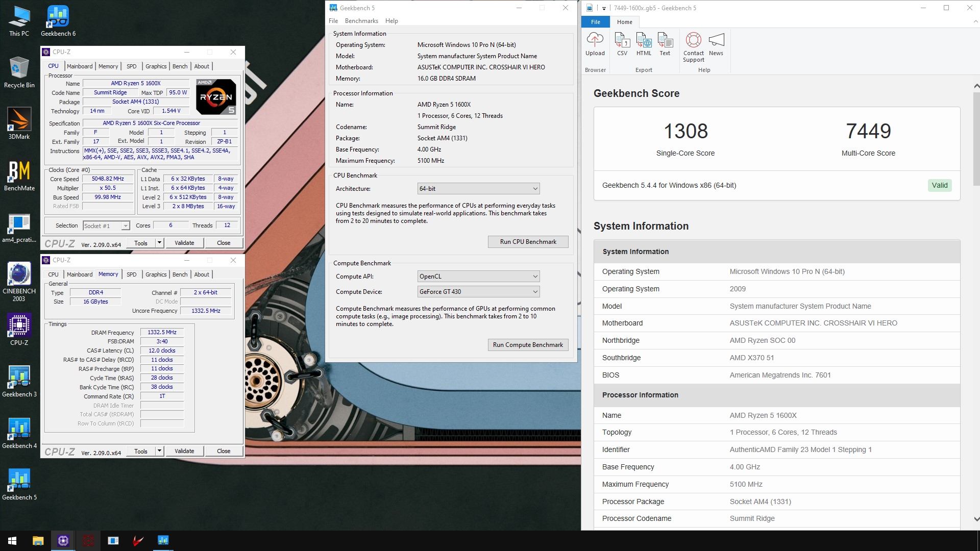Open File menu in Geekbench 5
The height and width of the screenshot is (551, 980).
(333, 21)
